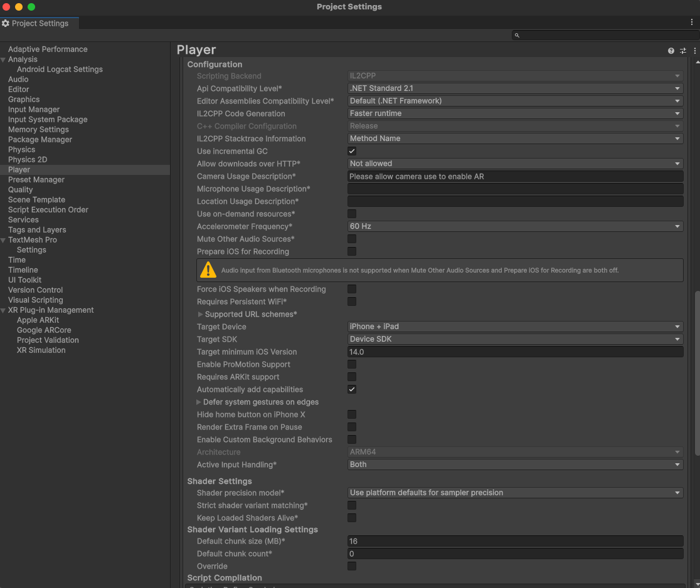Click the search magnifier icon

(517, 36)
